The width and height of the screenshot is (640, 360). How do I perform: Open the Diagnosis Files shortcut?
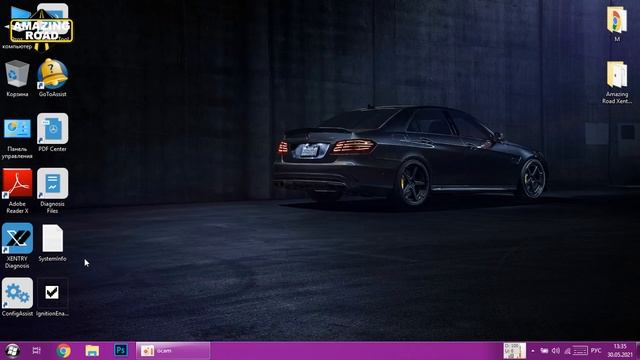[52, 191]
